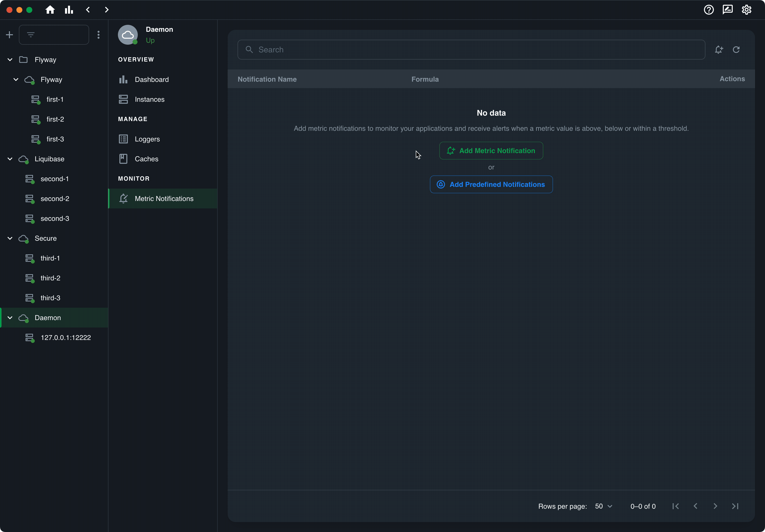Open the dashboard chart icon in top bar
Image resolution: width=765 pixels, height=532 pixels.
(69, 10)
